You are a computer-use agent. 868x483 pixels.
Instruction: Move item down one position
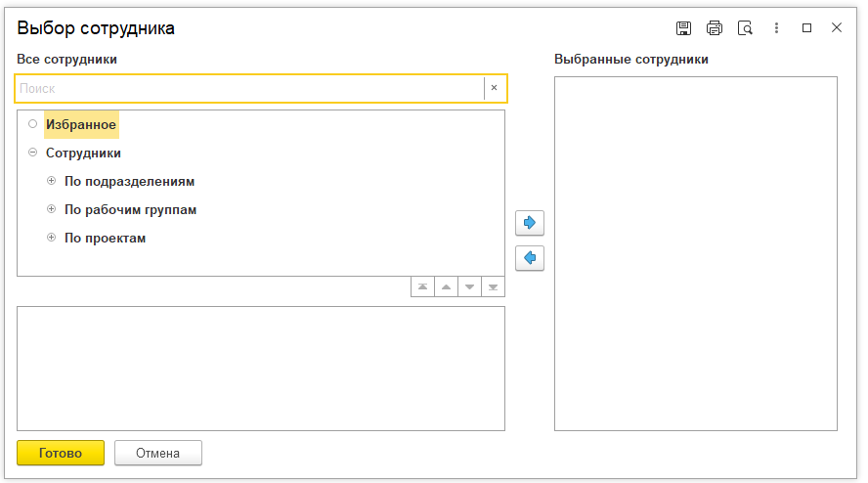(469, 287)
